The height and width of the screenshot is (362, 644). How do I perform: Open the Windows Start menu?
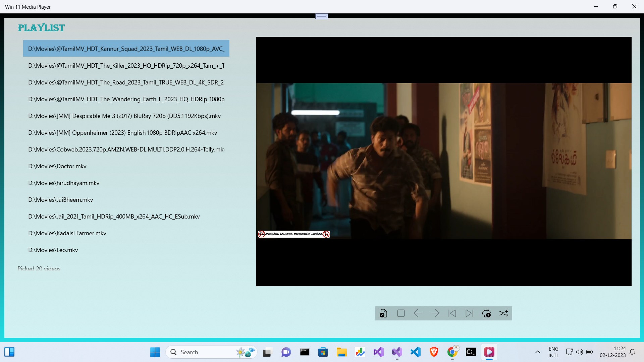pyautogui.click(x=155, y=352)
